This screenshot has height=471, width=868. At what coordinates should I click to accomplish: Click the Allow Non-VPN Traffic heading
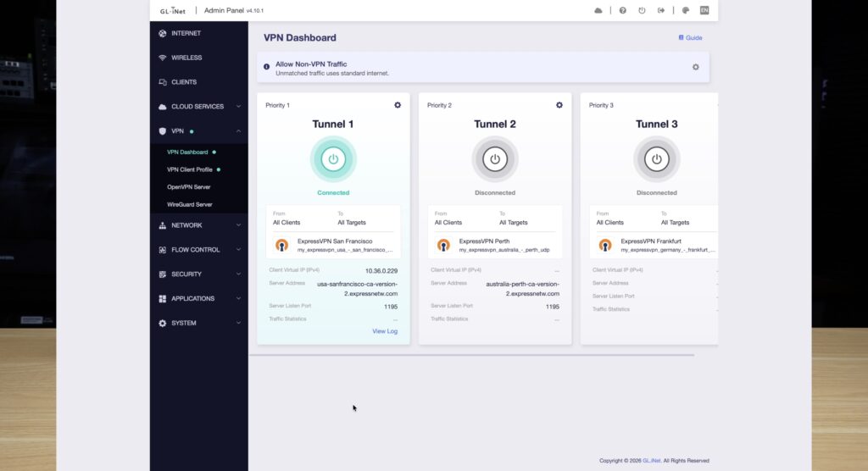click(311, 64)
